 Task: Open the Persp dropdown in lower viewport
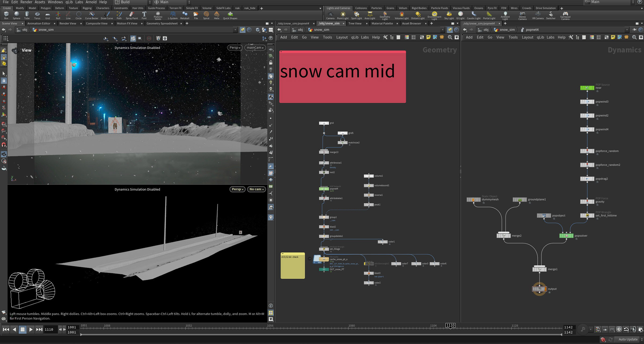coord(237,189)
